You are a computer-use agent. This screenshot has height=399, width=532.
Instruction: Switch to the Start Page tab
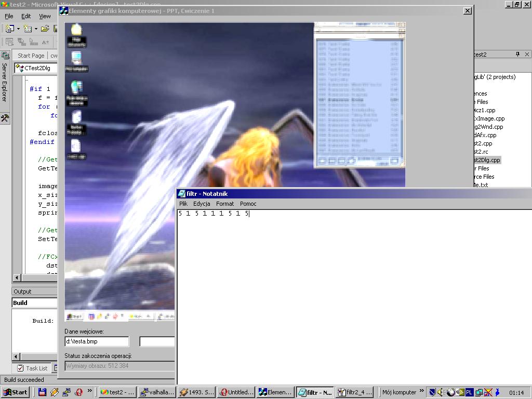31,56
